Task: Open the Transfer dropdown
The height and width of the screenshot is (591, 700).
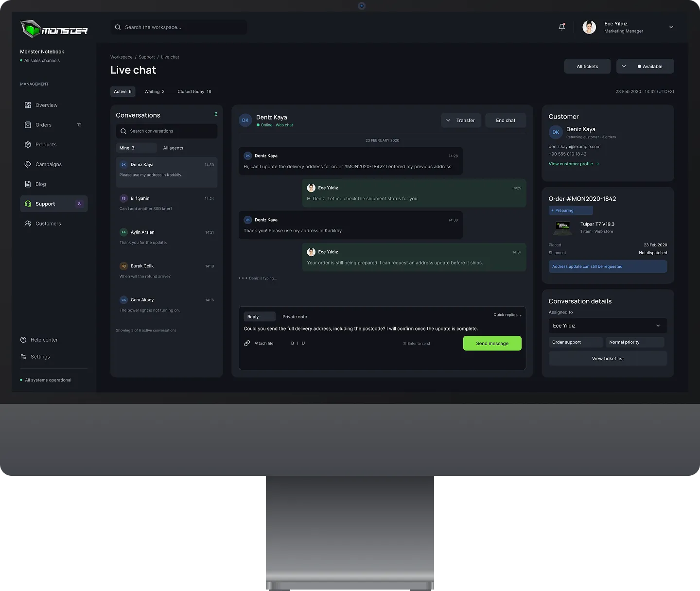Action: (x=461, y=121)
